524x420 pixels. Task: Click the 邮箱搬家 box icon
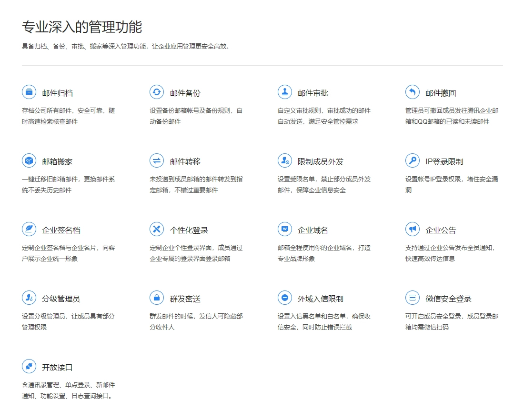(x=29, y=161)
